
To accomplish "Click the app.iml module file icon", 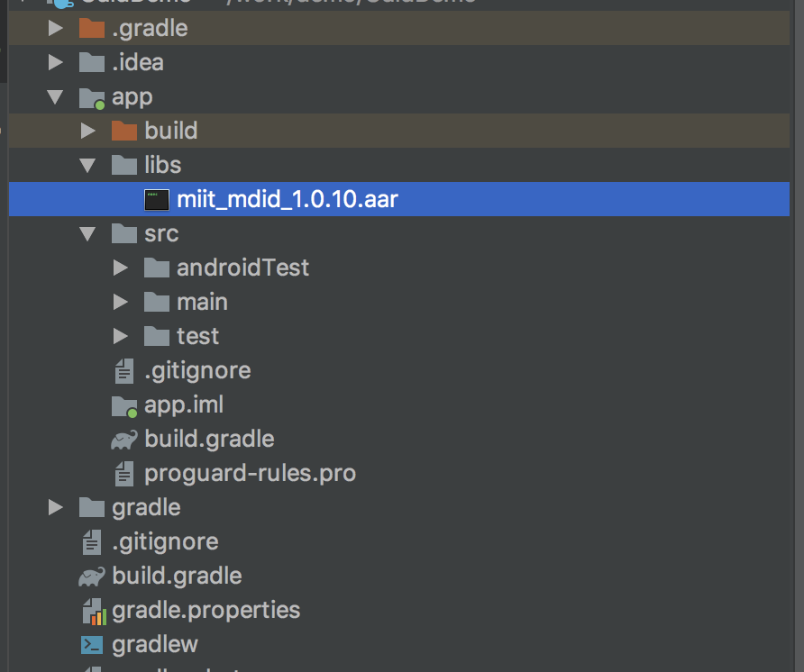I will click(x=123, y=405).
